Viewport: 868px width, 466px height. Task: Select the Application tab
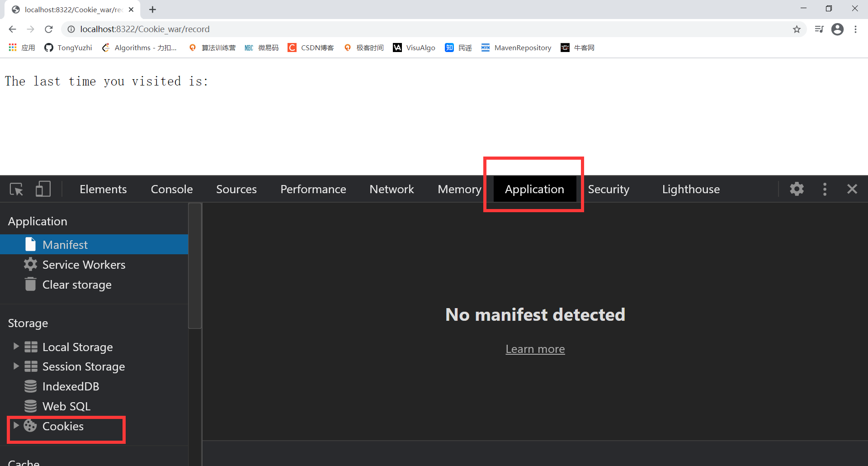coord(534,189)
